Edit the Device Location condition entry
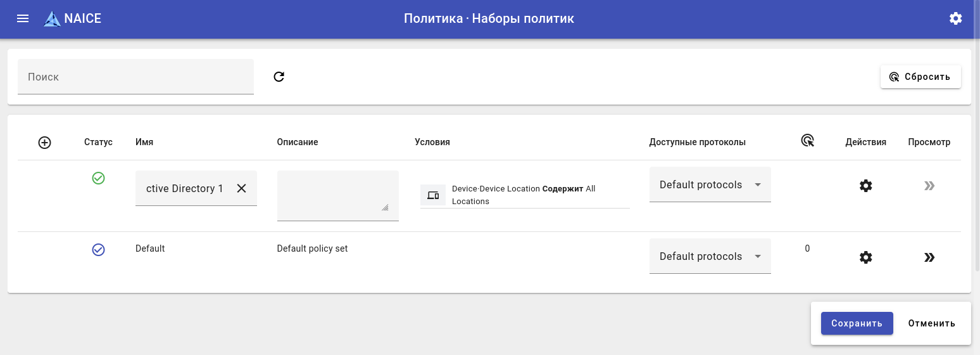The width and height of the screenshot is (980, 355). point(524,195)
